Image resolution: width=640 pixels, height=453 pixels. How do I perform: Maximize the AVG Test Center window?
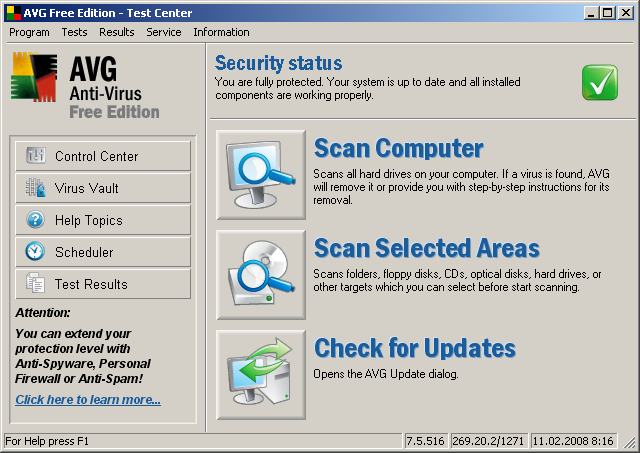click(x=607, y=13)
